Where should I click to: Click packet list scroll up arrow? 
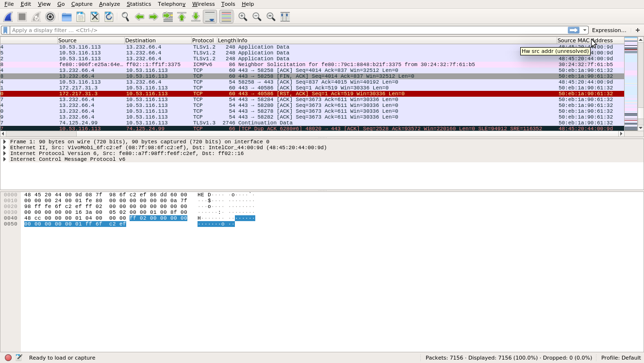click(x=641, y=40)
